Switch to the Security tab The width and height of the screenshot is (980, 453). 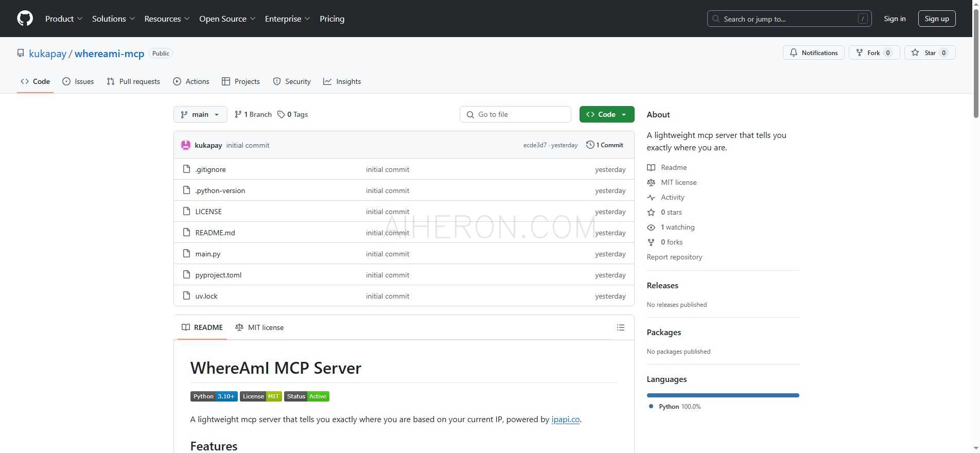click(x=292, y=81)
